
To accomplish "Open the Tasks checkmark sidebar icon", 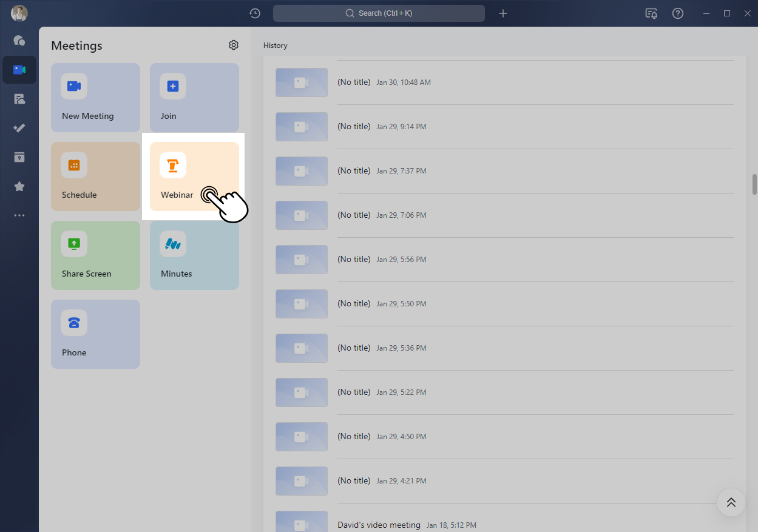I will (x=19, y=128).
